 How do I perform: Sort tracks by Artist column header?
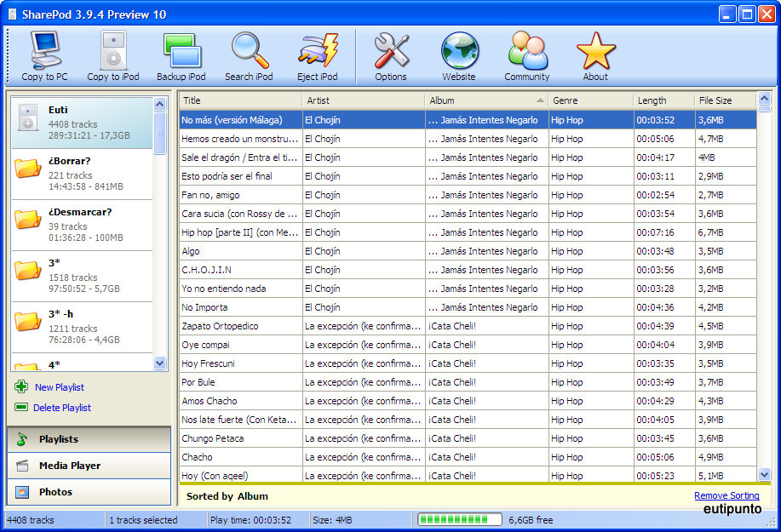pos(364,100)
